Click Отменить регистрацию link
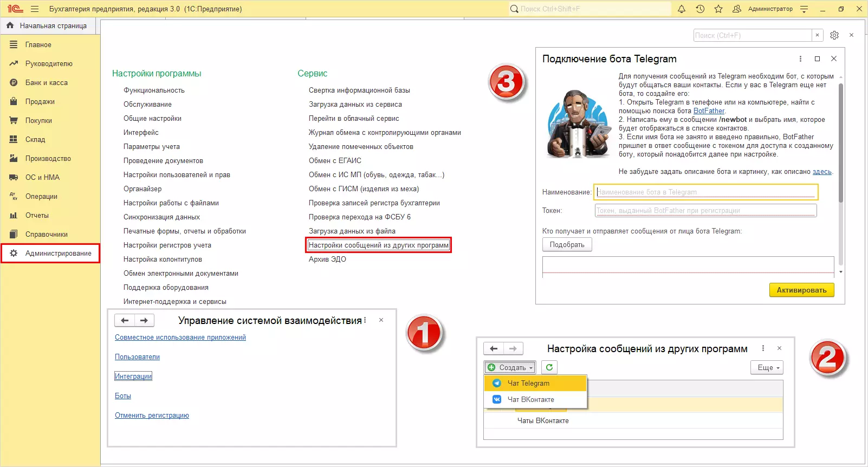The image size is (868, 467). [x=152, y=416]
